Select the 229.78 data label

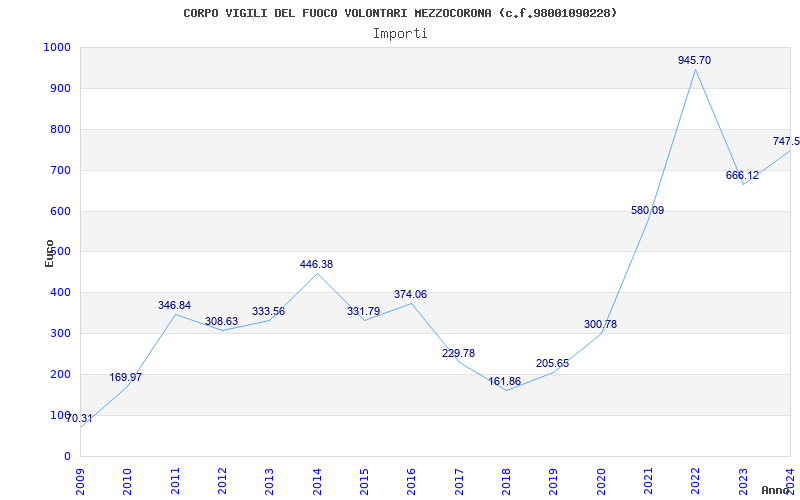tap(458, 353)
